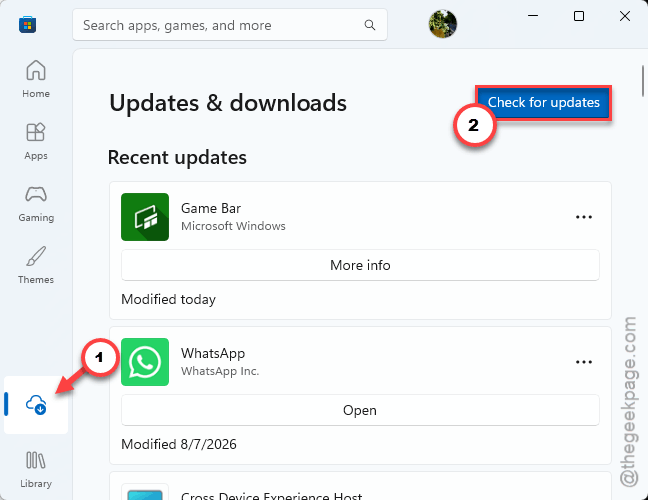Open more options for Game Bar
Screen dimensions: 648x500
point(584,217)
